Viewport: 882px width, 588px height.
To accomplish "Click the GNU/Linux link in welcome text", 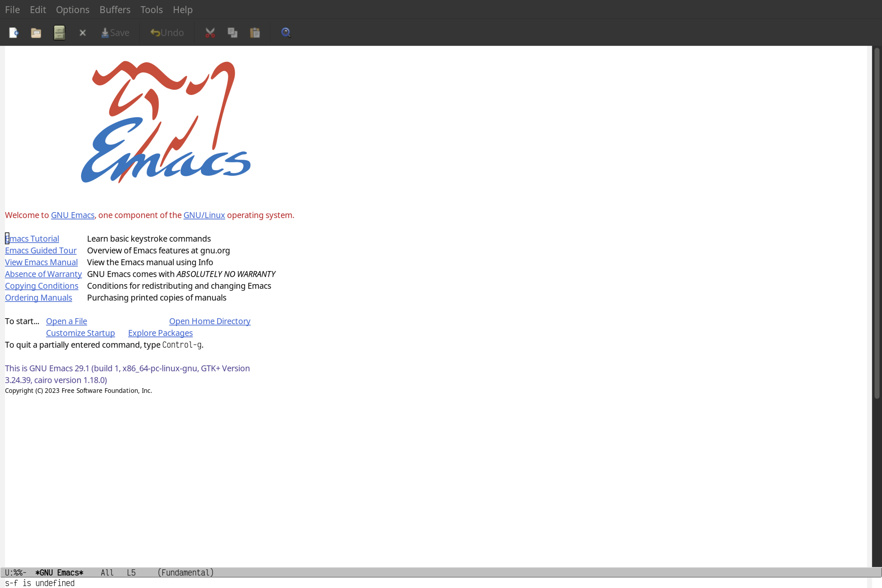I will tap(203, 215).
